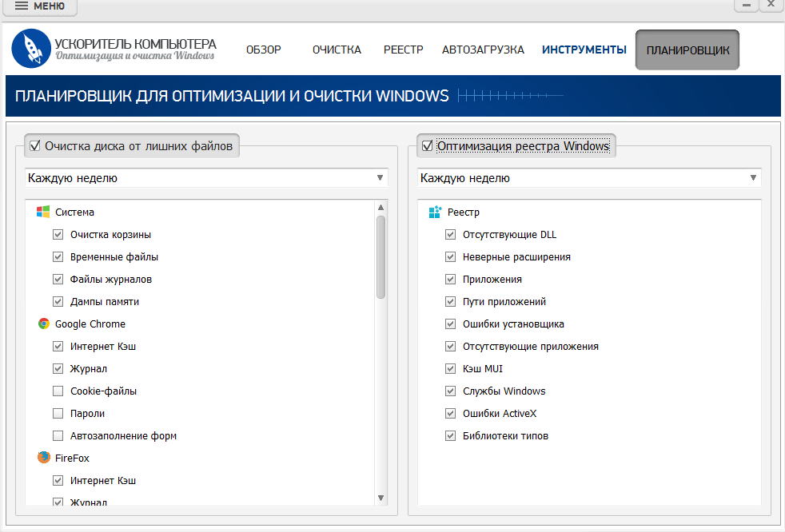Select the Google Chrome group label

90,324
